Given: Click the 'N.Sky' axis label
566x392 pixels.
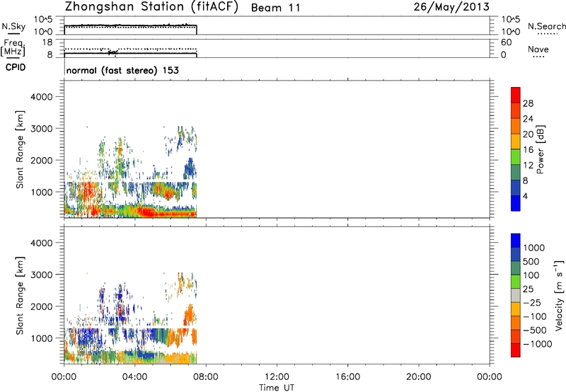Looking at the screenshot, I should coord(13,27).
